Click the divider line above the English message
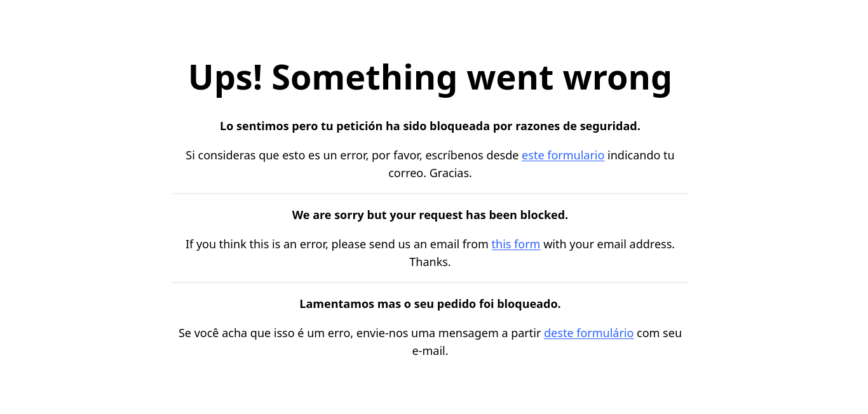Viewport: 868px width, 414px height. pos(430,194)
